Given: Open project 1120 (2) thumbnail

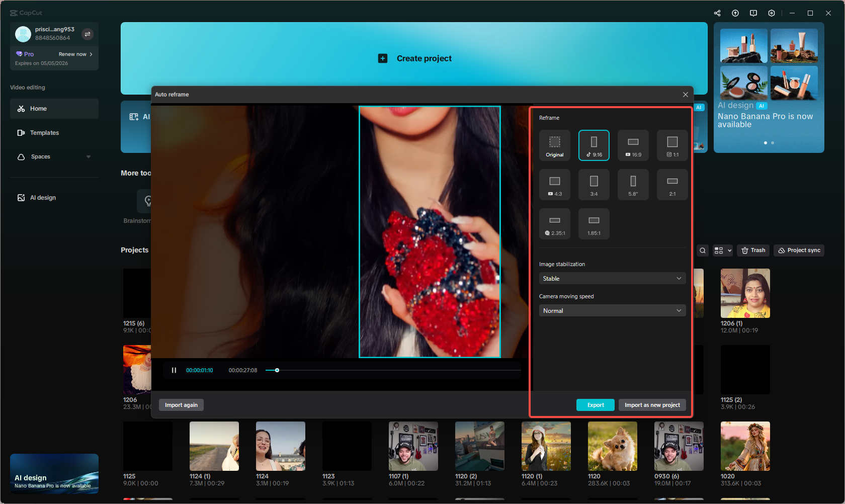Looking at the screenshot, I should [x=480, y=446].
